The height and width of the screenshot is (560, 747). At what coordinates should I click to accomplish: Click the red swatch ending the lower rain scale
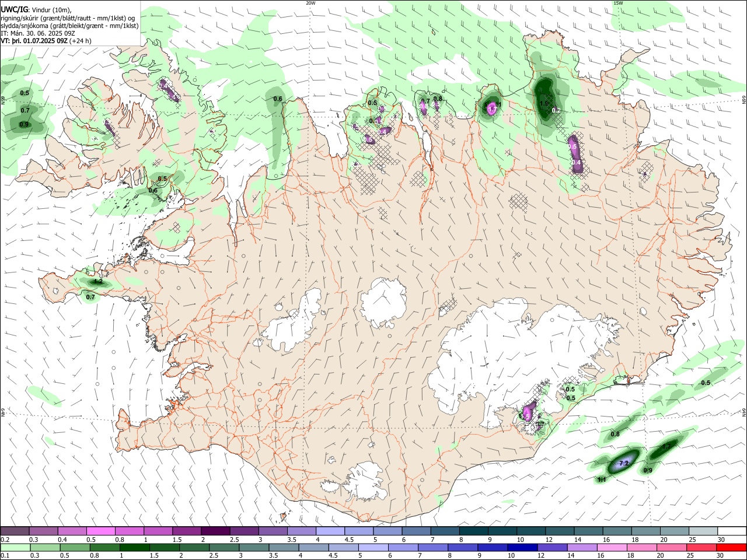(731, 547)
